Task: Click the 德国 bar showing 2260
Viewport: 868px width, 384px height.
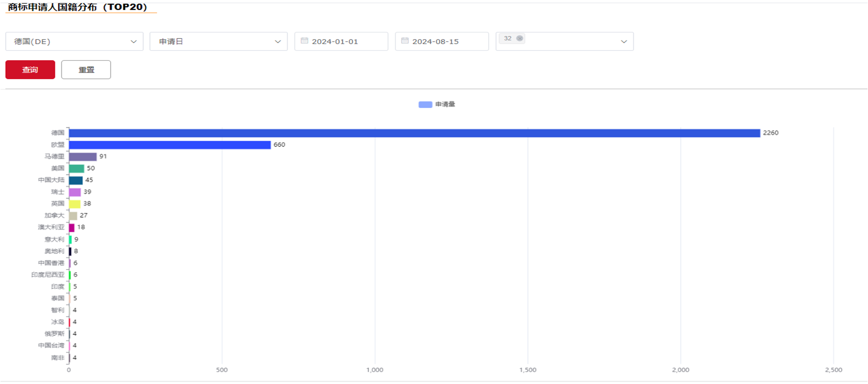Action: pos(414,133)
